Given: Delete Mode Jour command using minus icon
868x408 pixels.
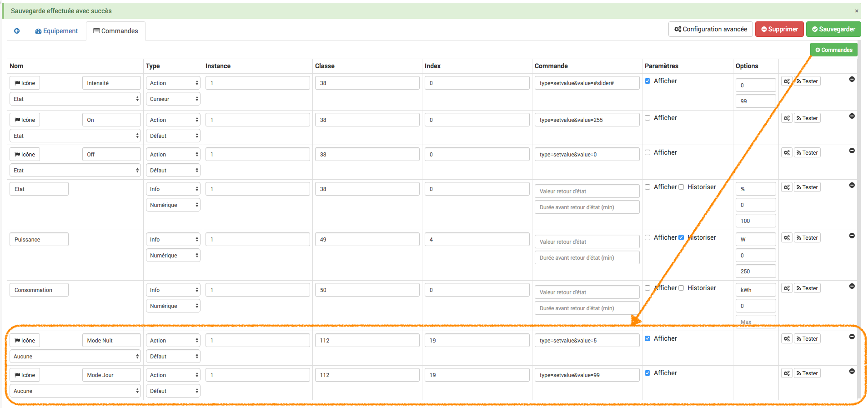Looking at the screenshot, I should coord(852,372).
